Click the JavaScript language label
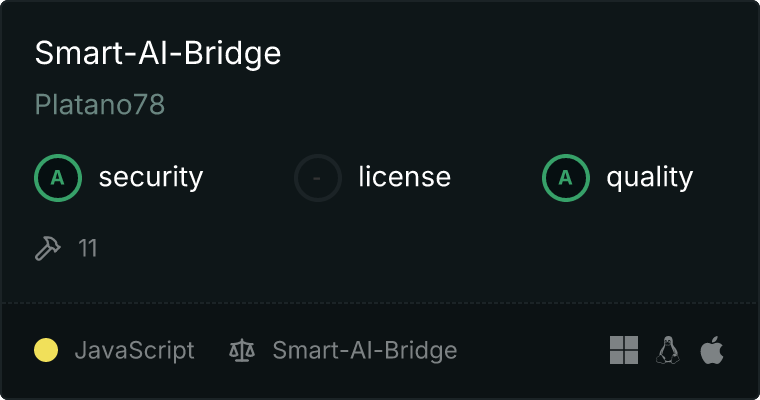The width and height of the screenshot is (760, 400). pos(135,350)
